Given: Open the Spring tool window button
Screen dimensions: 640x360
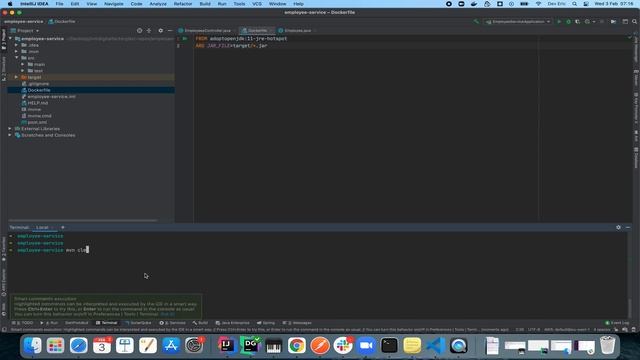Looking at the screenshot, I should pos(266,323).
